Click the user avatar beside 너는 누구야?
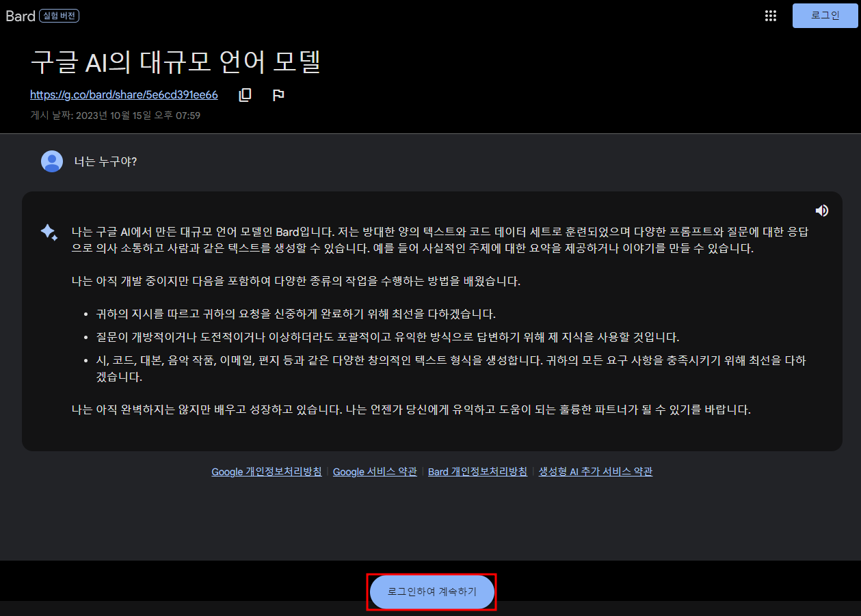The width and height of the screenshot is (861, 616). (x=52, y=161)
